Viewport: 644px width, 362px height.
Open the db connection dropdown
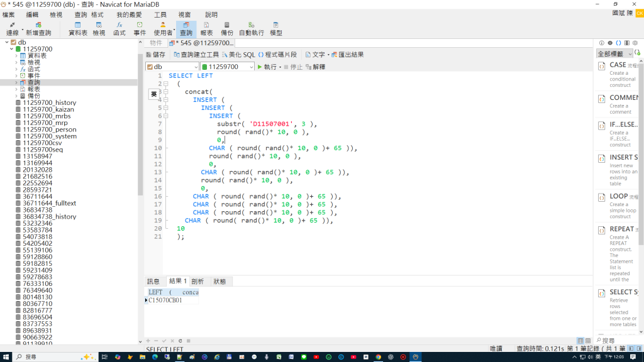172,67
